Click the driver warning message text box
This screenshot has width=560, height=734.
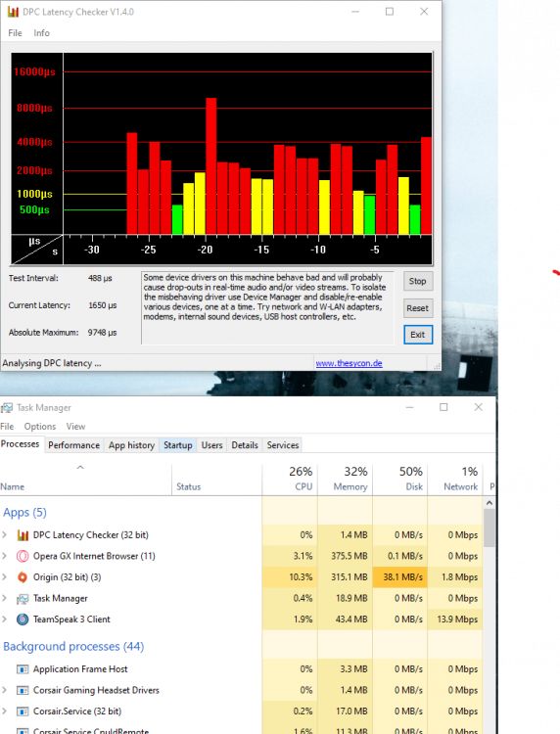(267, 308)
